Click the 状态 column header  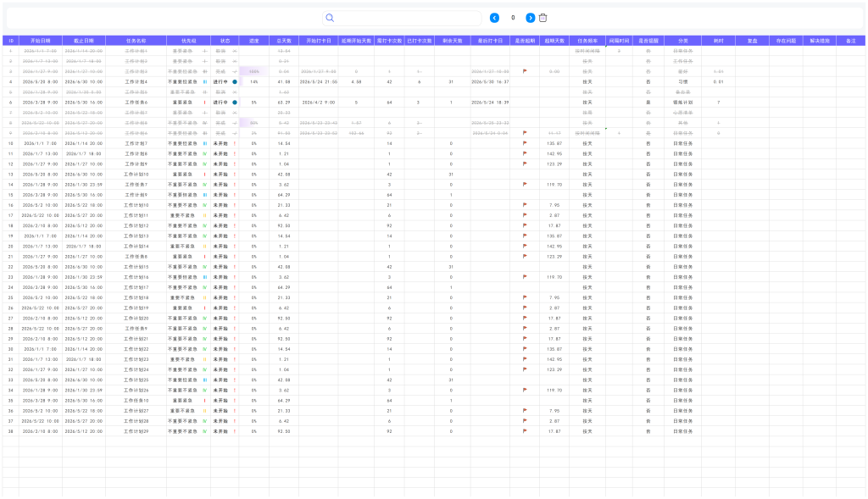[225, 41]
